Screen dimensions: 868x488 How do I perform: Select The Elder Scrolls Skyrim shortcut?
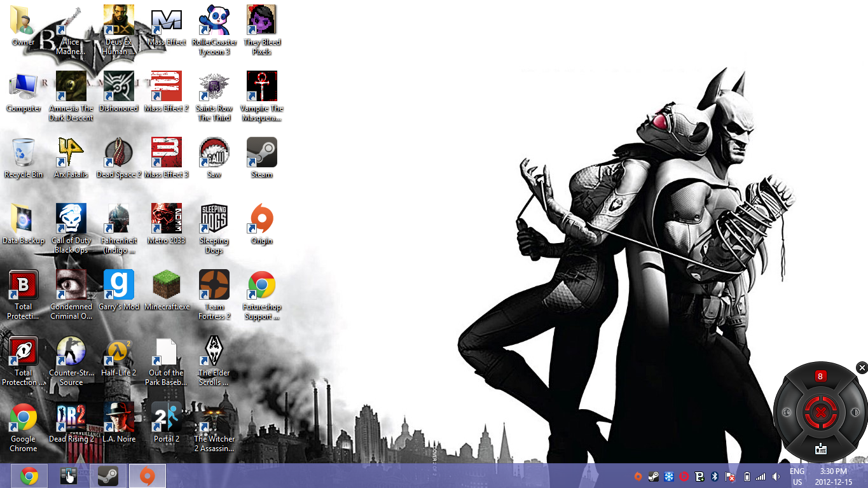tap(214, 361)
